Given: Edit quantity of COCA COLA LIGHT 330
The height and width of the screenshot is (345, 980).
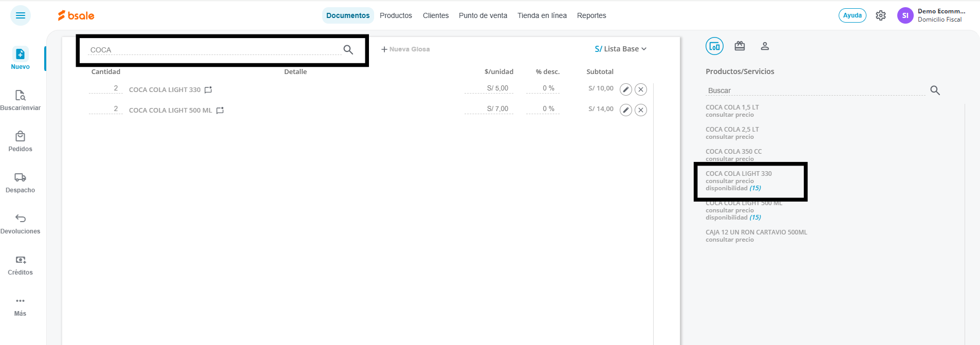Looking at the screenshot, I should 105,88.
